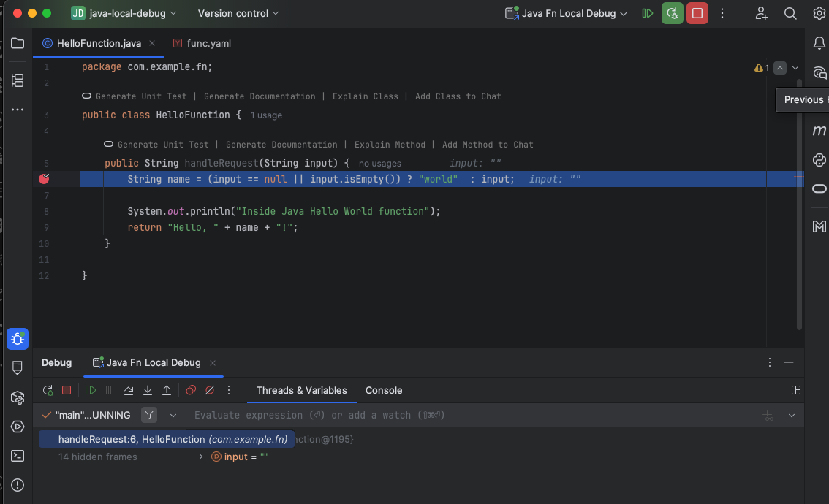
Task: Select Java Fn Local Debug session tab
Action: point(154,363)
